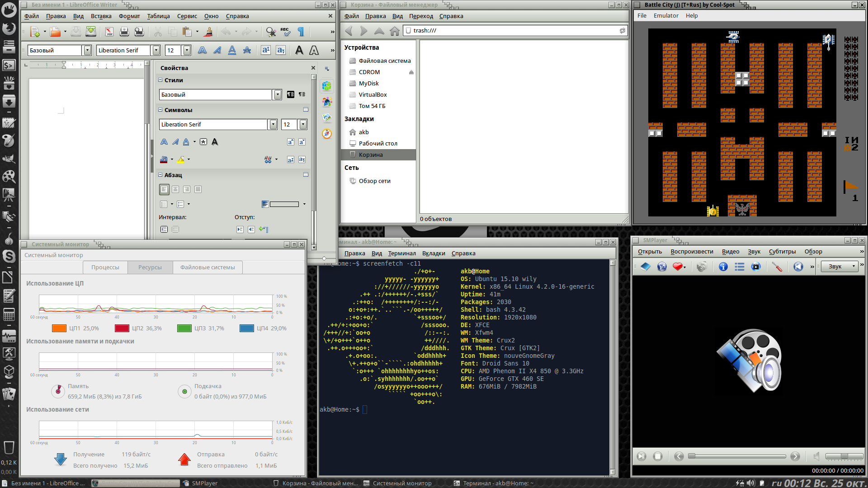Image resolution: width=868 pixels, height=488 pixels.
Task: Click ЦП1 orange color swatch
Action: point(59,328)
